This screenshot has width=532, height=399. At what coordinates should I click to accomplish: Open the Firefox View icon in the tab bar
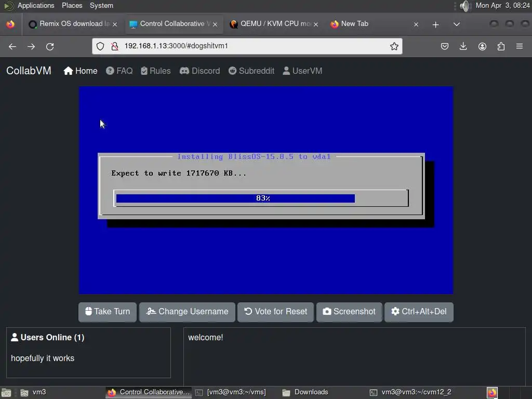coord(10,24)
